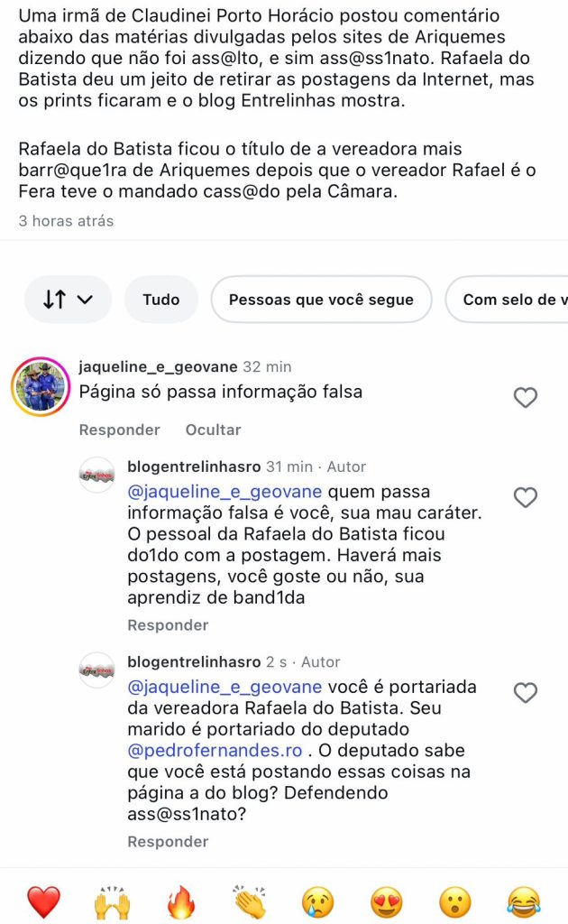The height and width of the screenshot is (924, 568).
Task: Tap the raised hands emoji reaction
Action: pos(113,901)
